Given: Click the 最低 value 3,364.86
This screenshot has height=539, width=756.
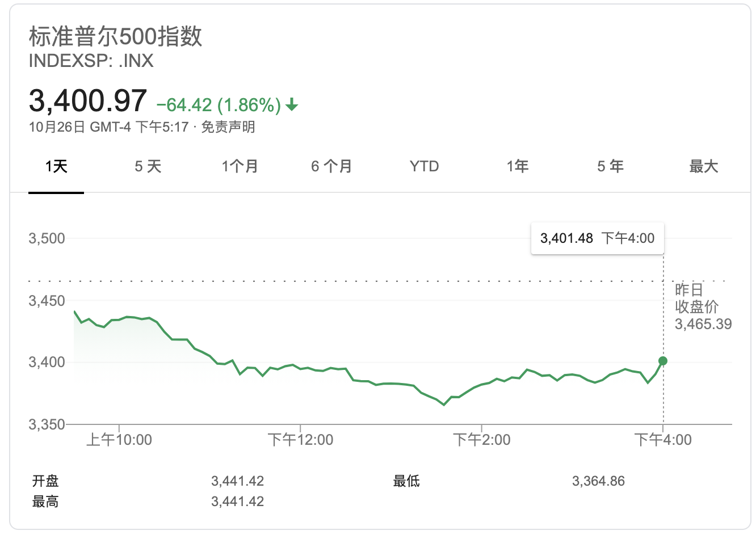Looking at the screenshot, I should (598, 481).
